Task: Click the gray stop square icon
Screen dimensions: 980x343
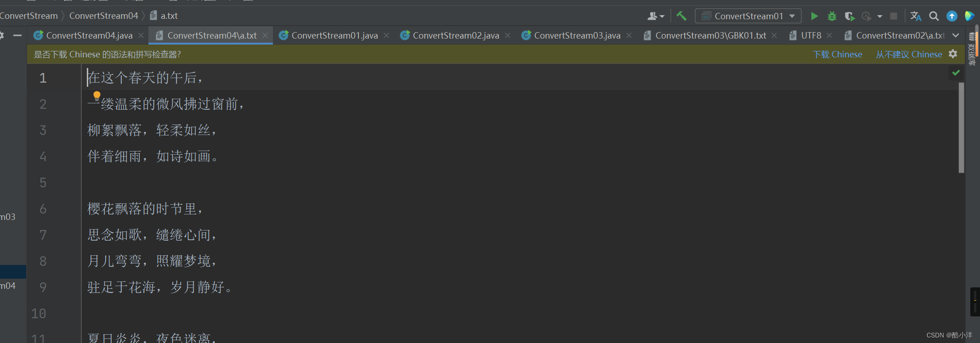Action: click(894, 16)
